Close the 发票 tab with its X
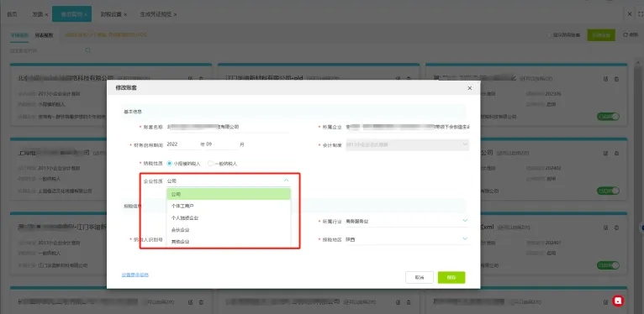 point(46,14)
